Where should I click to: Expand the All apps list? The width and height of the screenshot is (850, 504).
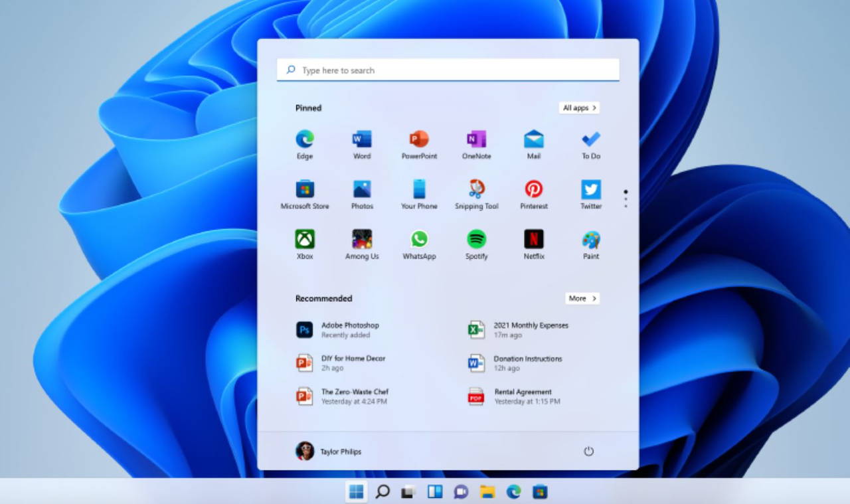(x=579, y=108)
